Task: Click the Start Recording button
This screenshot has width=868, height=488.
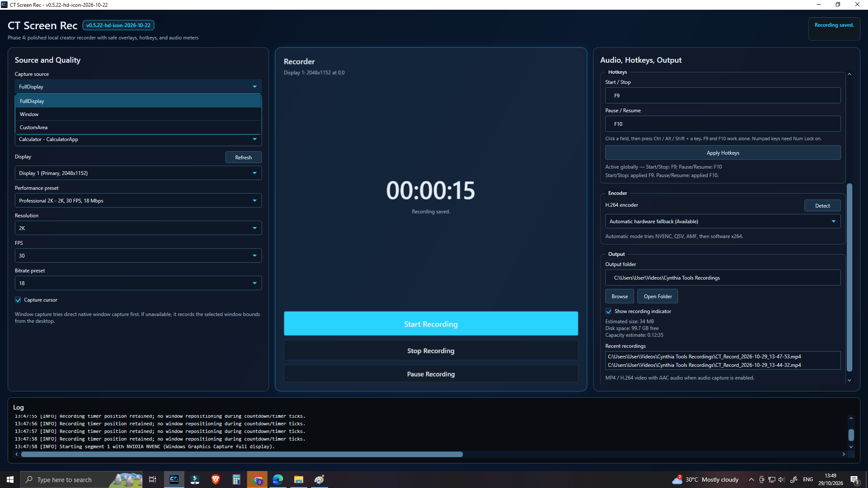Action: 431,324
